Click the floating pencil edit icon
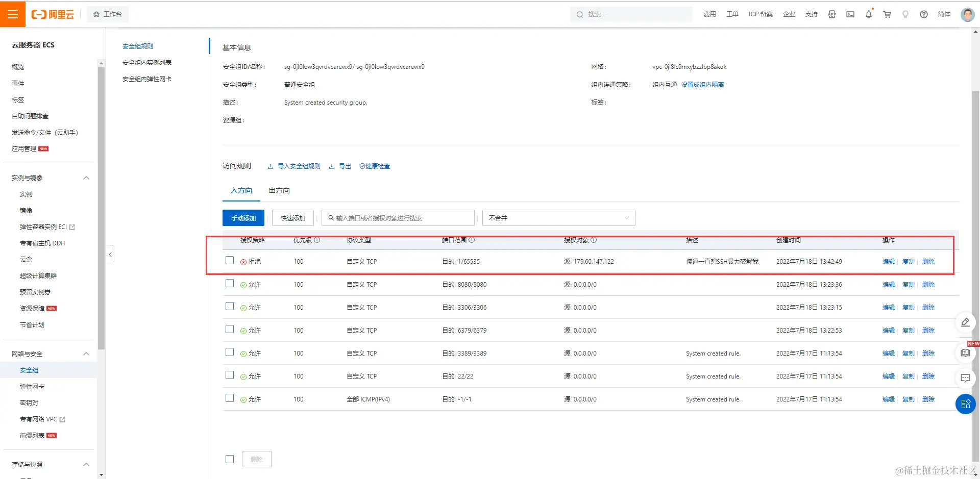Screen dimensions: 980x479 click(965, 322)
